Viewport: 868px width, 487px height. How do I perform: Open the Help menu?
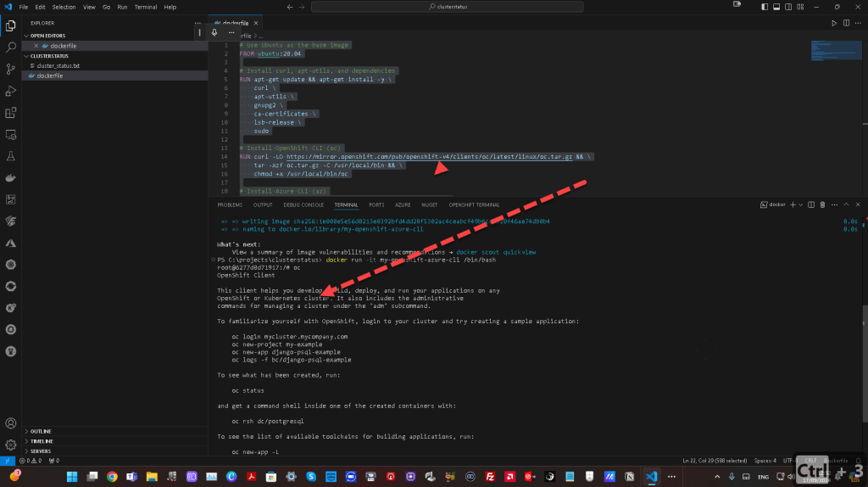[170, 7]
